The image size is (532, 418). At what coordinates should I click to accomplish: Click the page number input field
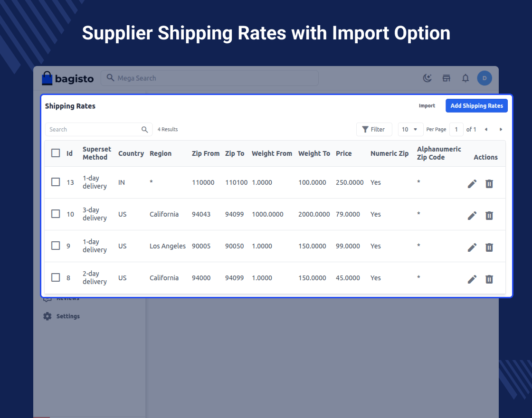(456, 130)
